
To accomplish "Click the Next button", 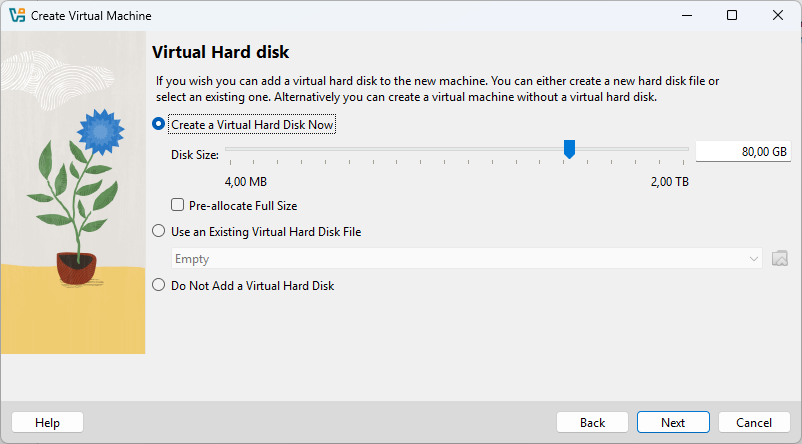I will [673, 423].
